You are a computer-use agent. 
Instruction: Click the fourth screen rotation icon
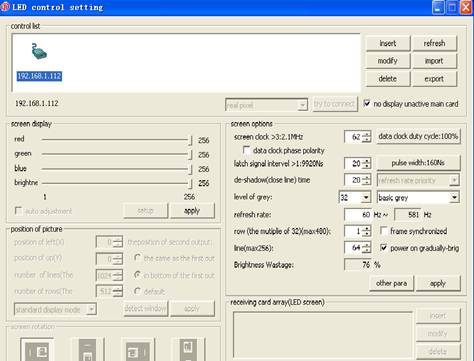tap(188, 350)
